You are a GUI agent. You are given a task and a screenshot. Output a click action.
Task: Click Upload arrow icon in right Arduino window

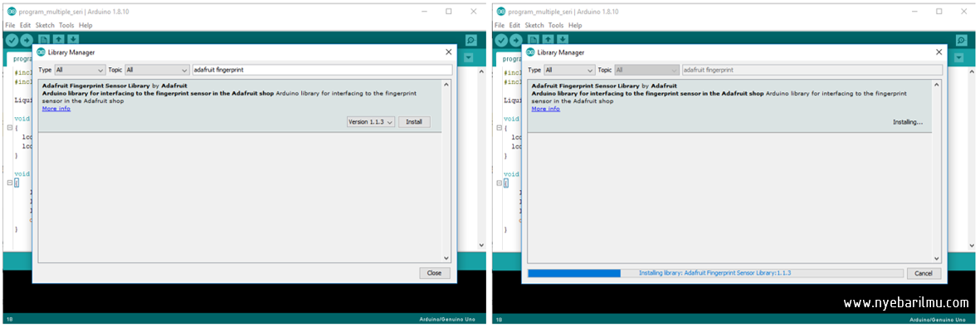point(516,40)
